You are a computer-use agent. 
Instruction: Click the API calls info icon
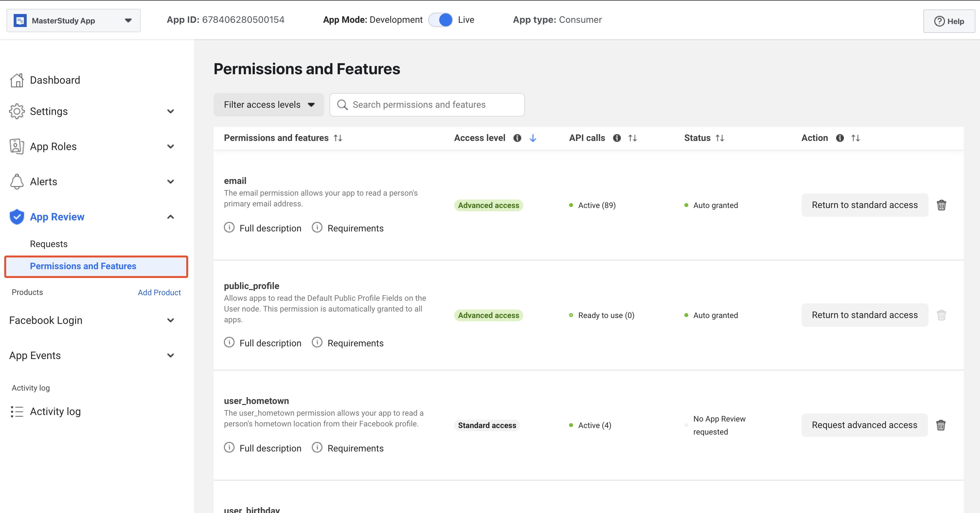pos(617,138)
